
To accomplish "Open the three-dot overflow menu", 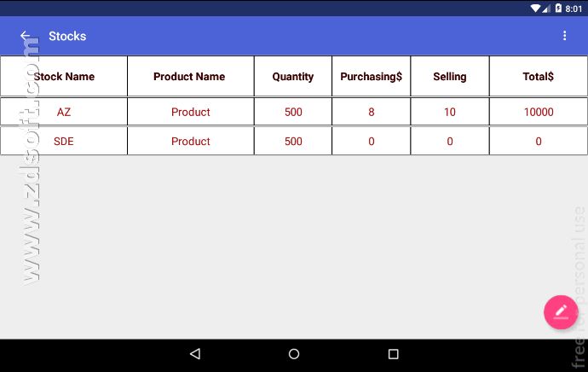I will [564, 36].
